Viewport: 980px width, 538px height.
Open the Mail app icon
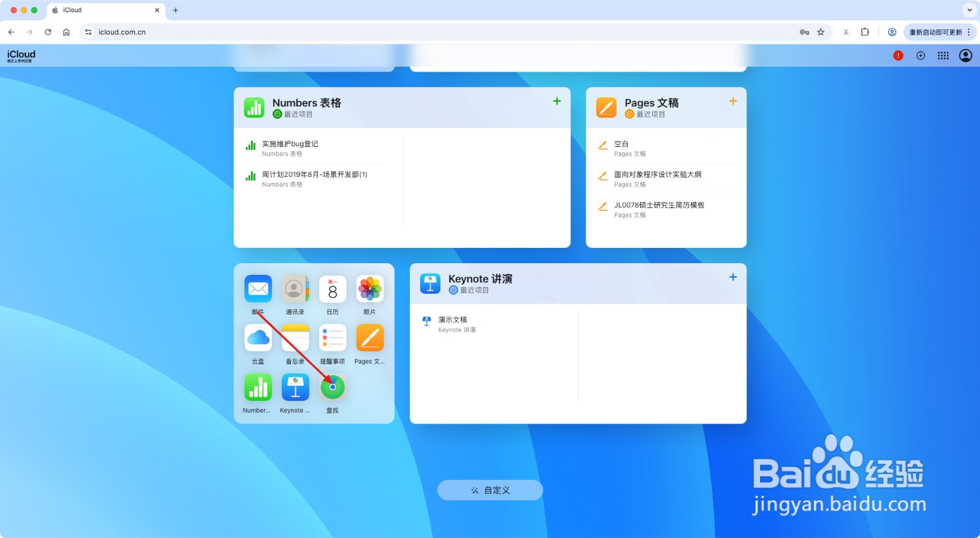tap(258, 289)
